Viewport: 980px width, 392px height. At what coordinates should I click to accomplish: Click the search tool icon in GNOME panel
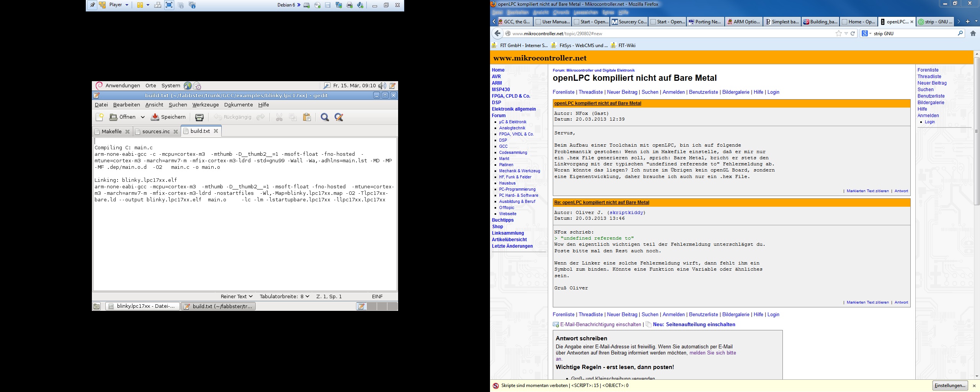pyautogui.click(x=327, y=86)
